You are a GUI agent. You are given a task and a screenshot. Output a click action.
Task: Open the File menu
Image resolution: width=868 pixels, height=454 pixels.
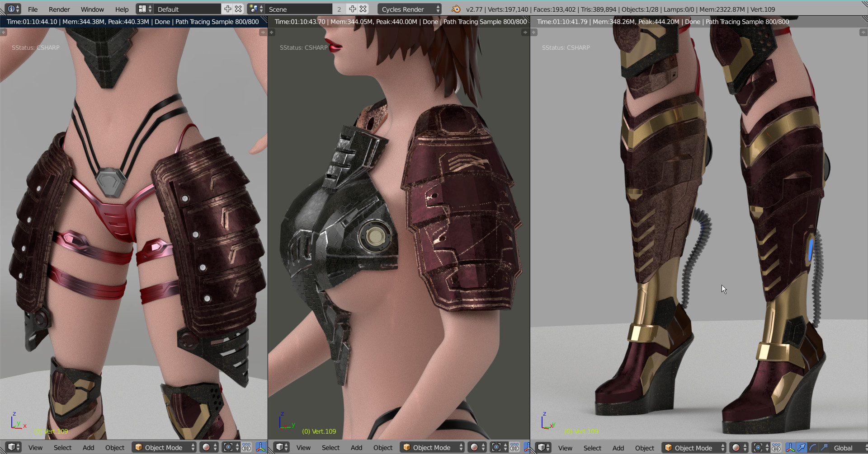33,9
